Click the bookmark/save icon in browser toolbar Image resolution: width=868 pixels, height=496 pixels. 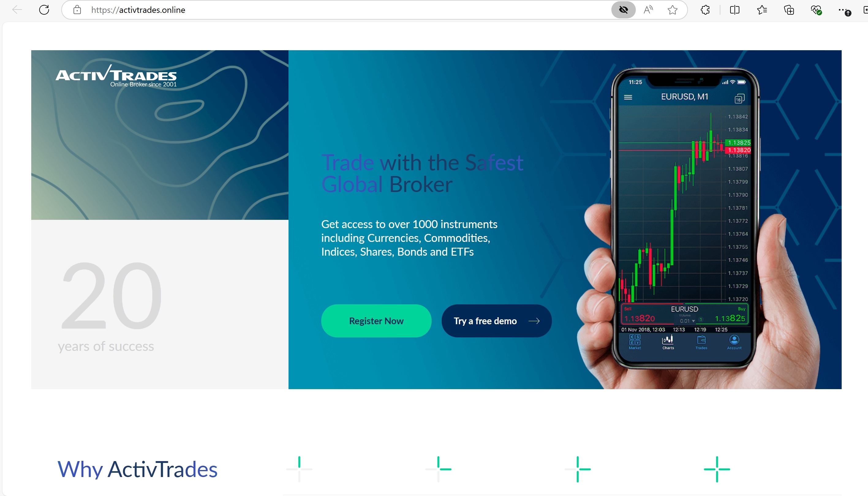pos(672,10)
